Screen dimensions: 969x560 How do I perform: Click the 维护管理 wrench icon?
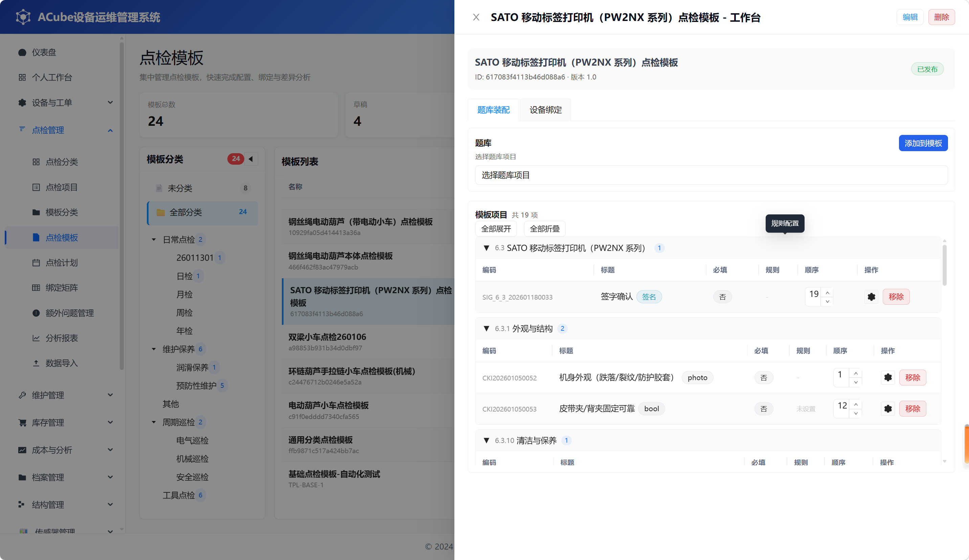click(x=22, y=395)
